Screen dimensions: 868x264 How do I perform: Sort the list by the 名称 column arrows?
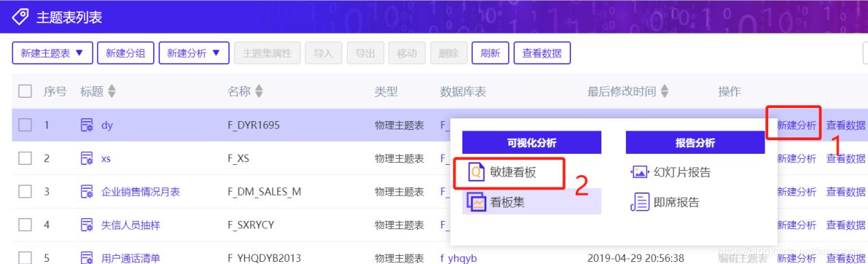(x=259, y=92)
